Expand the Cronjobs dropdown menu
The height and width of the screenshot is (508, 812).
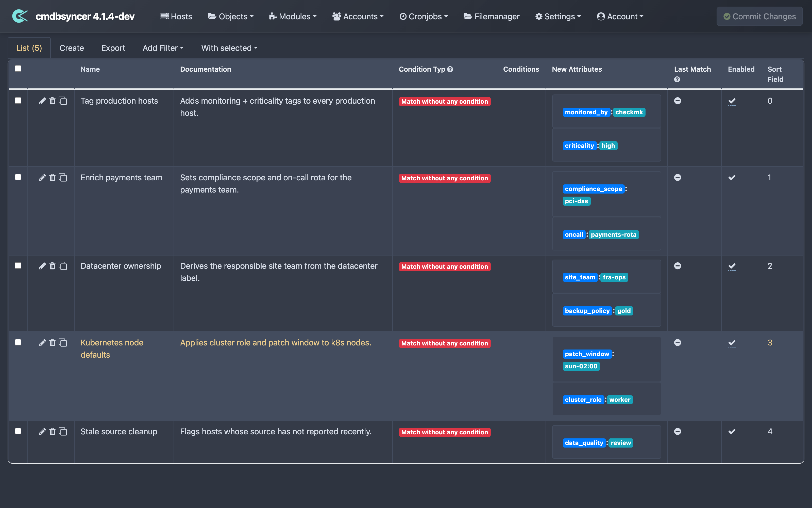[x=424, y=16]
